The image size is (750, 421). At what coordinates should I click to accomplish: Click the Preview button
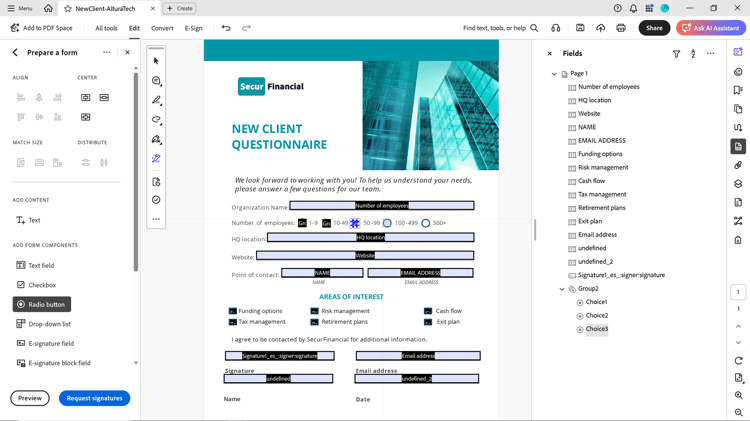tap(30, 398)
